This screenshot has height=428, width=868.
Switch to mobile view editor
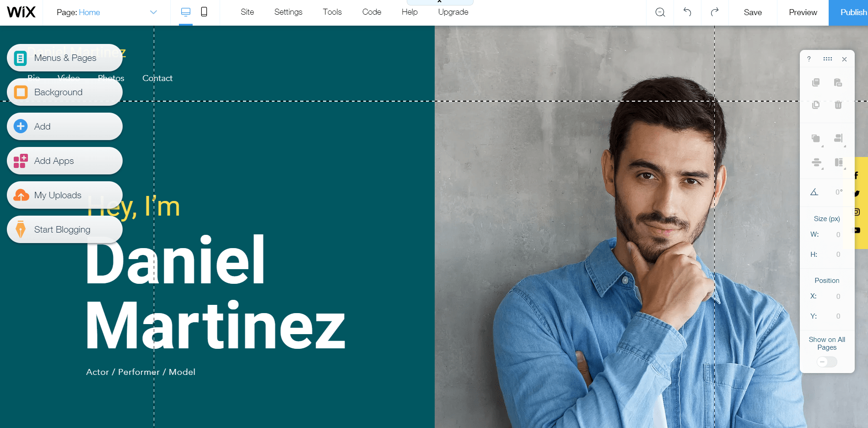pyautogui.click(x=204, y=12)
